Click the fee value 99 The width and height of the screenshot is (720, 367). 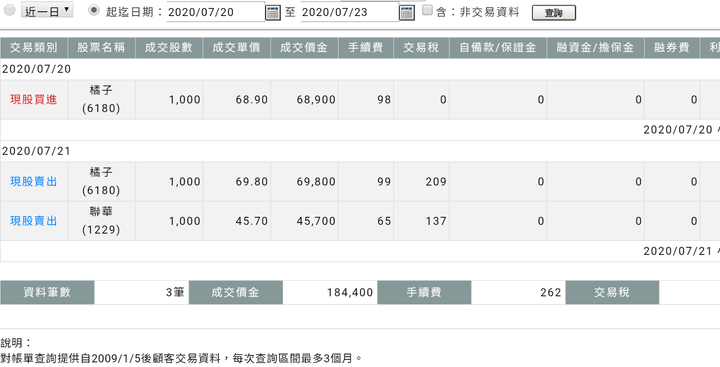384,181
